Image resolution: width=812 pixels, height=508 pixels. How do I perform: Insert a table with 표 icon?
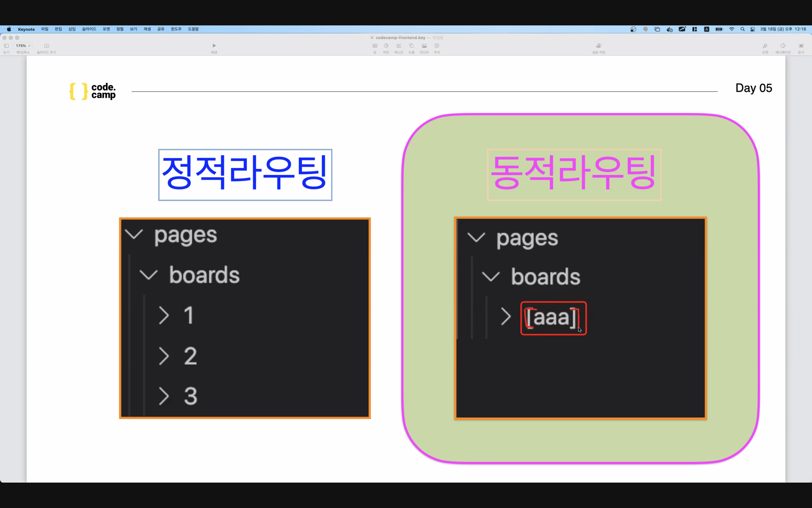[375, 46]
